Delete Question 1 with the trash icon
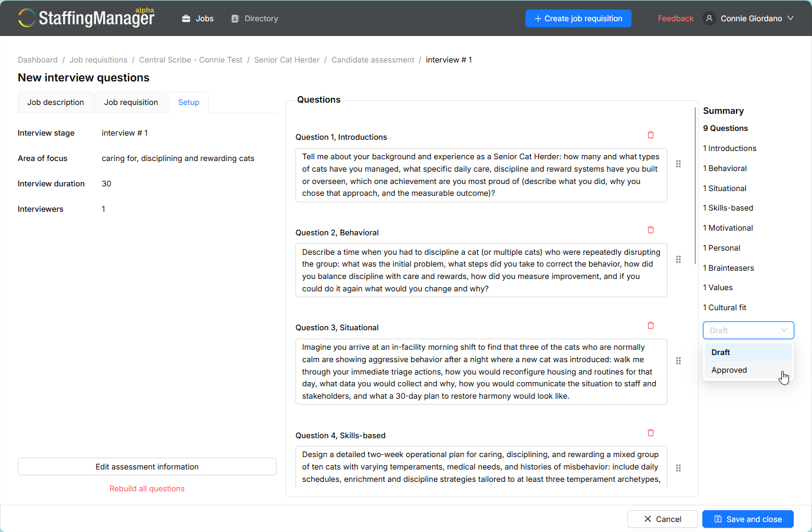The height and width of the screenshot is (532, 812). tap(650, 135)
